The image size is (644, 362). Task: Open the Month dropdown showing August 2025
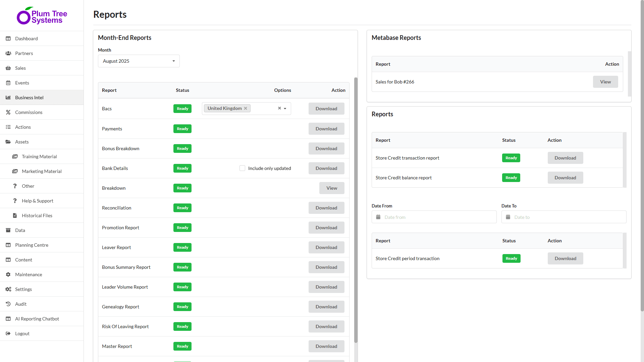pyautogui.click(x=139, y=61)
